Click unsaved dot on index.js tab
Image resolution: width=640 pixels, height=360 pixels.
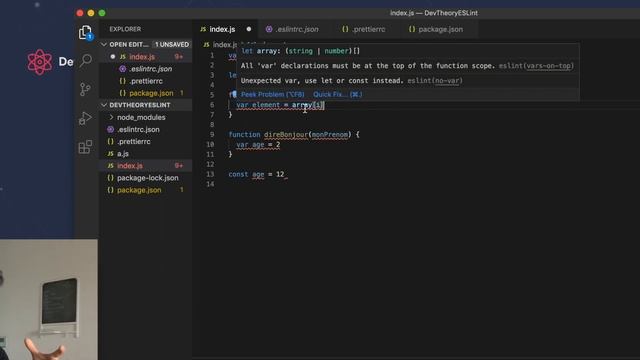[x=249, y=29]
